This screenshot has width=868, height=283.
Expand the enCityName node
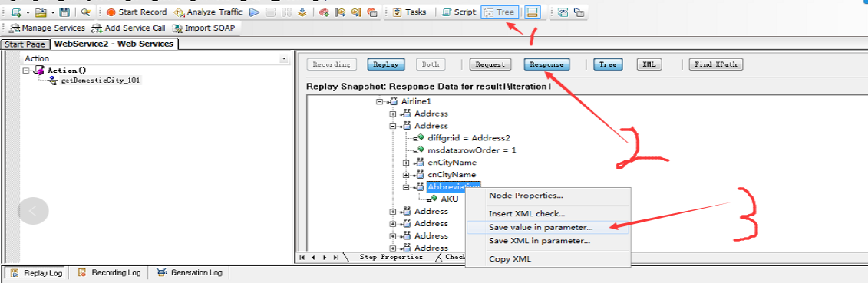(406, 163)
